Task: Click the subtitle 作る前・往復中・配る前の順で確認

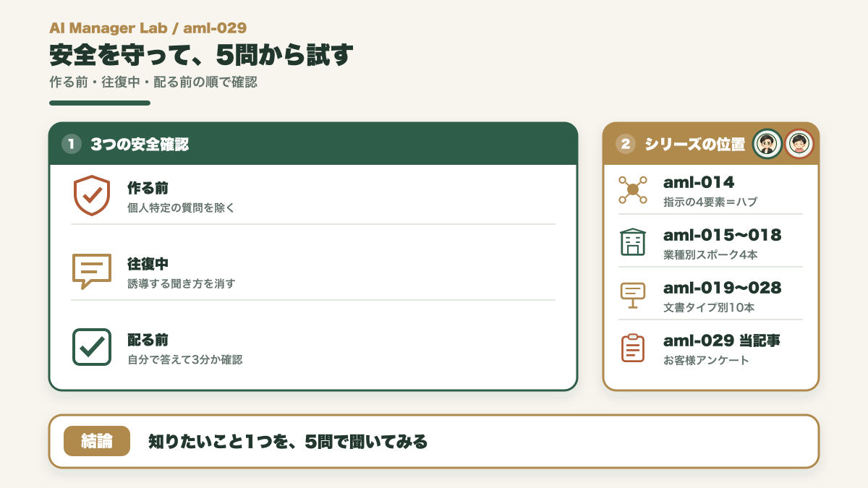Action: coord(153,82)
